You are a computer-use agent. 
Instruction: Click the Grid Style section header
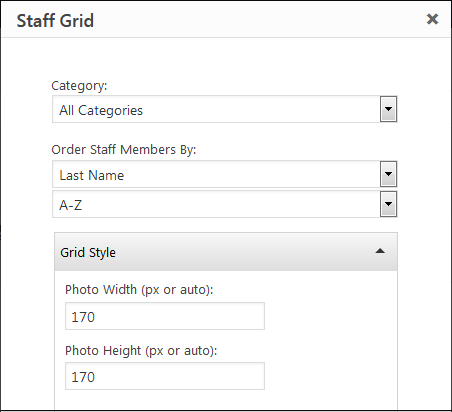226,252
